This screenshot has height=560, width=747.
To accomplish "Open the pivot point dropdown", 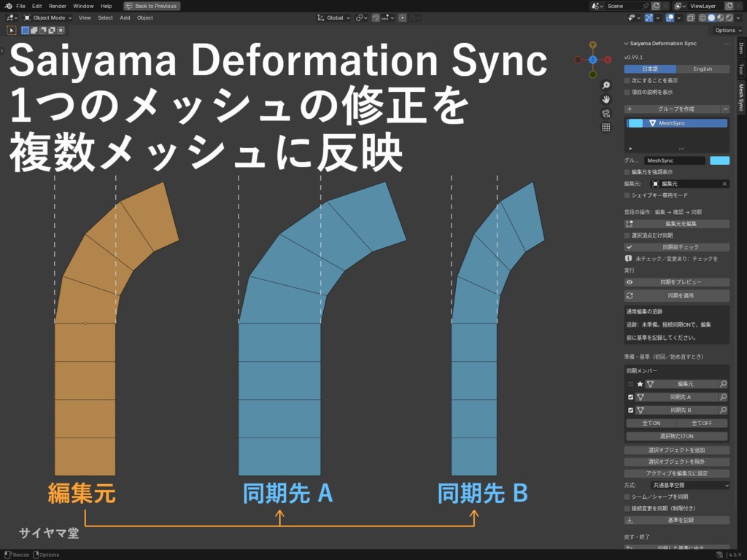I will tap(362, 17).
